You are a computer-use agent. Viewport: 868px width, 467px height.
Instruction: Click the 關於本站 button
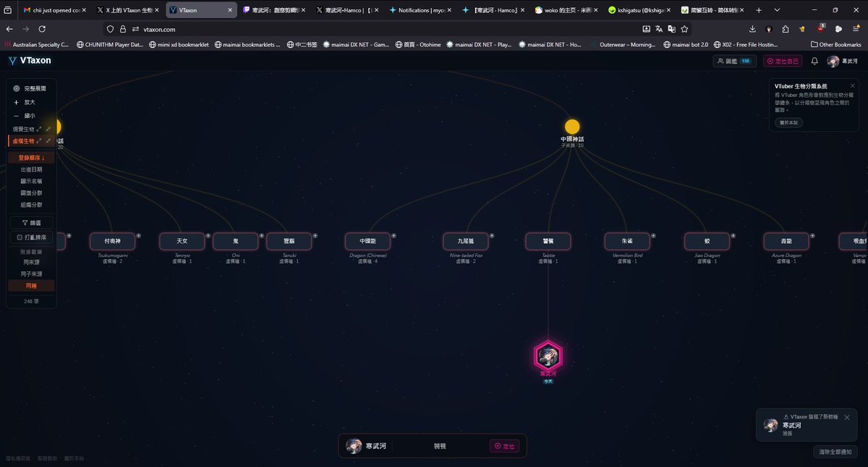tap(789, 122)
